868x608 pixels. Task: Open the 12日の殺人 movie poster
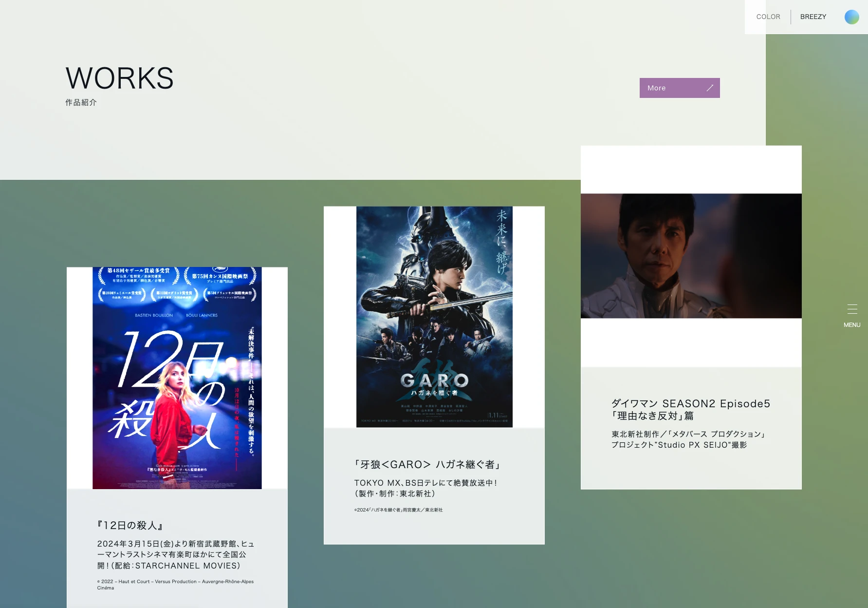pos(177,378)
